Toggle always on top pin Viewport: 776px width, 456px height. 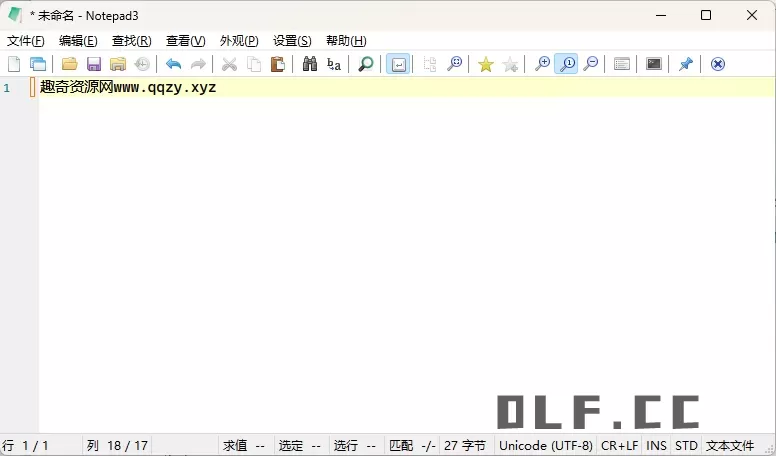685,64
